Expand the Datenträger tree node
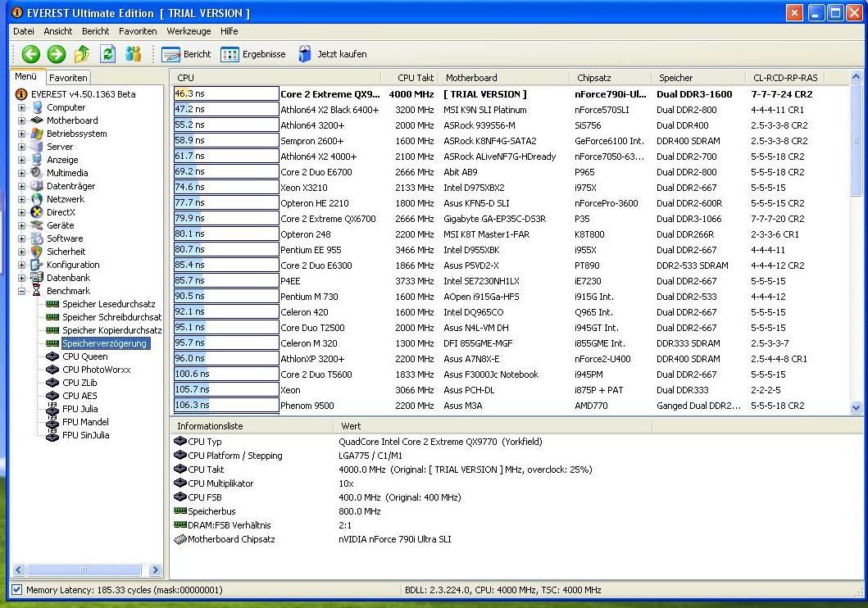The width and height of the screenshot is (868, 608). tap(21, 186)
